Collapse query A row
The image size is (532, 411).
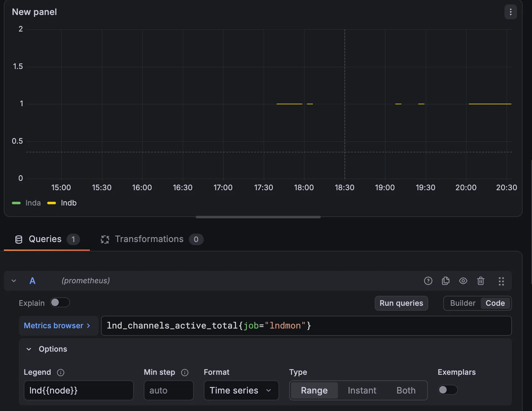click(x=14, y=281)
